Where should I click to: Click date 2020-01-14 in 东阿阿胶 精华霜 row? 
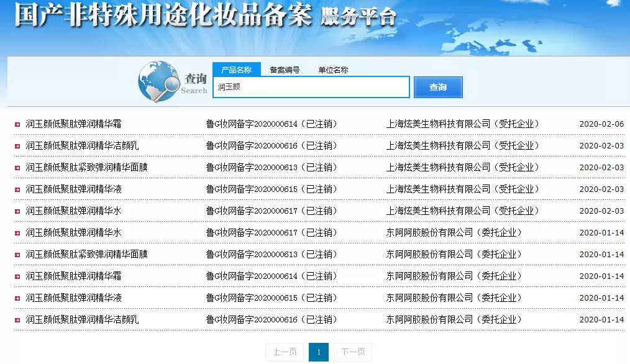click(x=601, y=276)
